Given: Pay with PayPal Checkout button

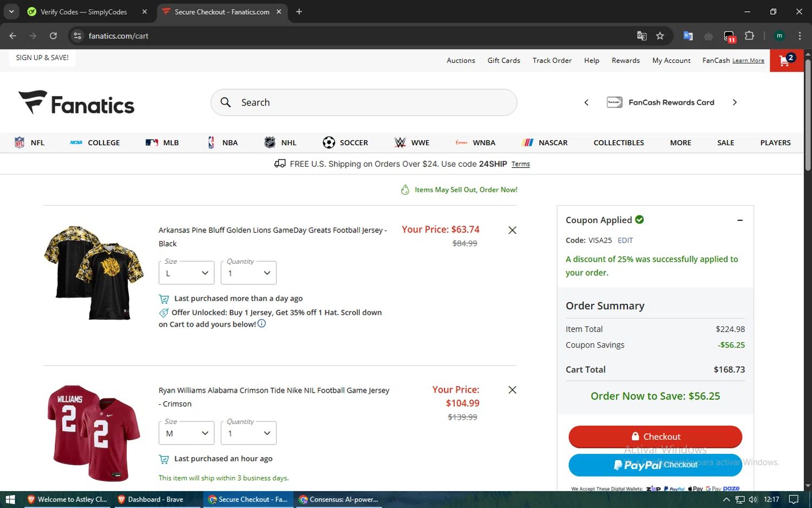Looking at the screenshot, I should pos(655,465).
